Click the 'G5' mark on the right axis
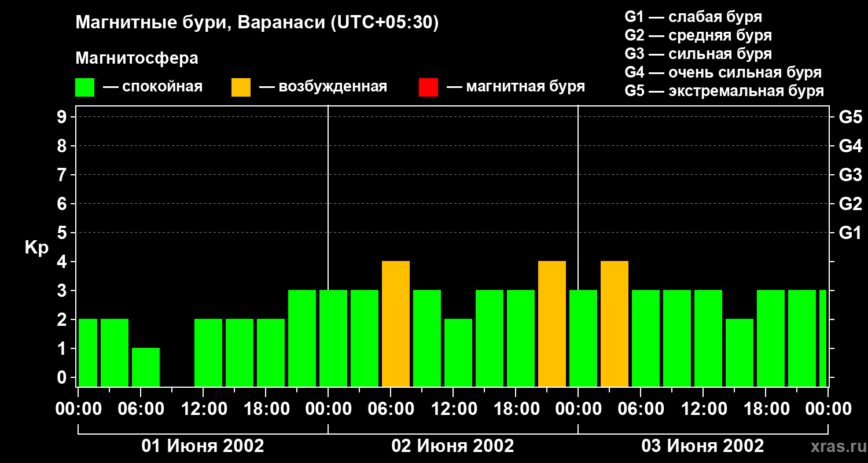This screenshot has width=868, height=463. click(x=850, y=117)
